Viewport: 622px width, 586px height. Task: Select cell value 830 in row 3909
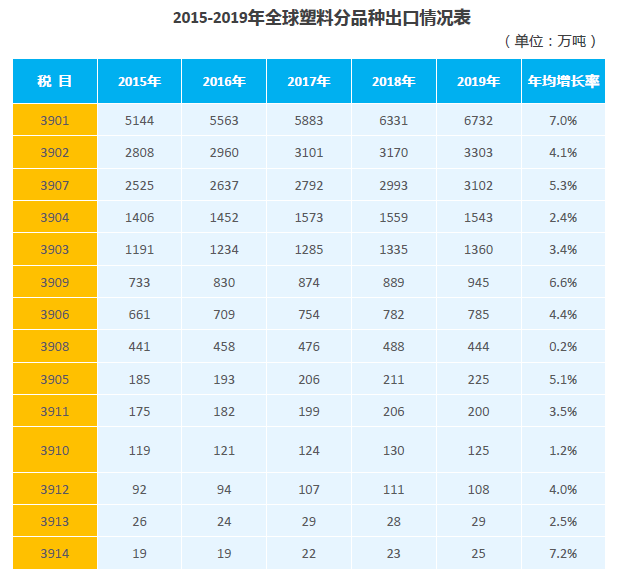tap(224, 282)
